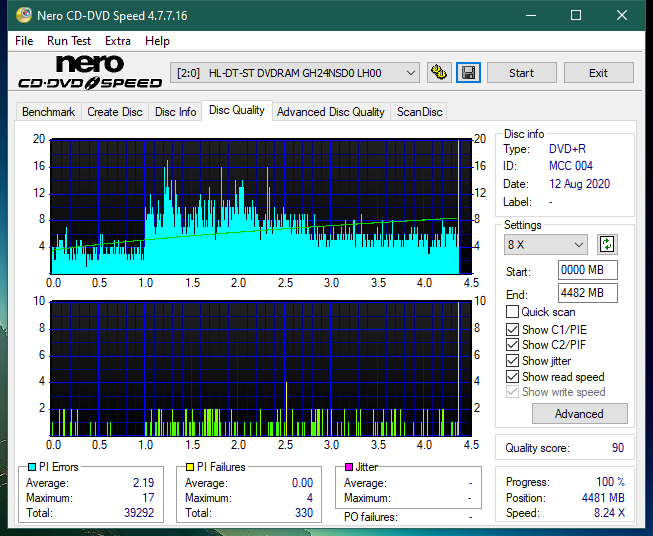This screenshot has height=536, width=653.
Task: Toggle Show jitter checkbox
Action: 512,361
